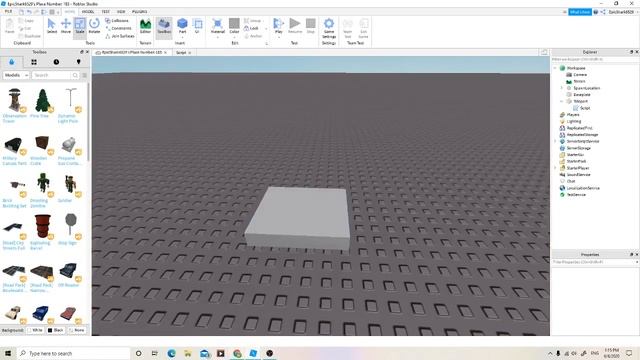Open the Toolbox filter options icon
640x360 pixels.
pos(84,75)
